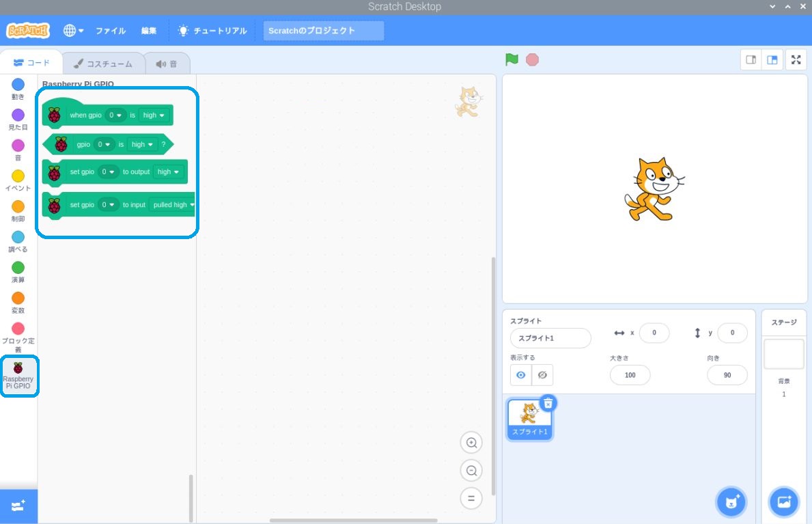Select the pink 音 sound block category
The width and height of the screenshot is (812, 524).
click(18, 150)
